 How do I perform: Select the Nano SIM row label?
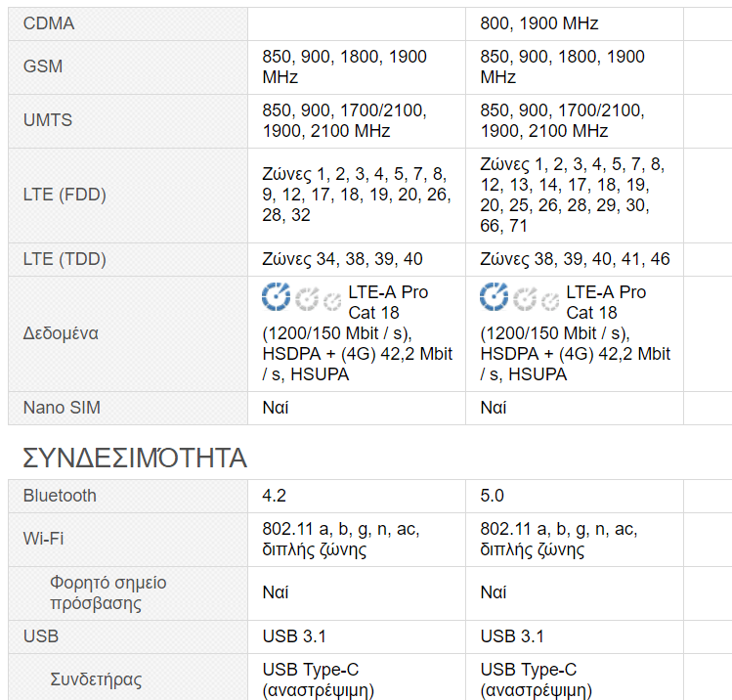[62, 407]
